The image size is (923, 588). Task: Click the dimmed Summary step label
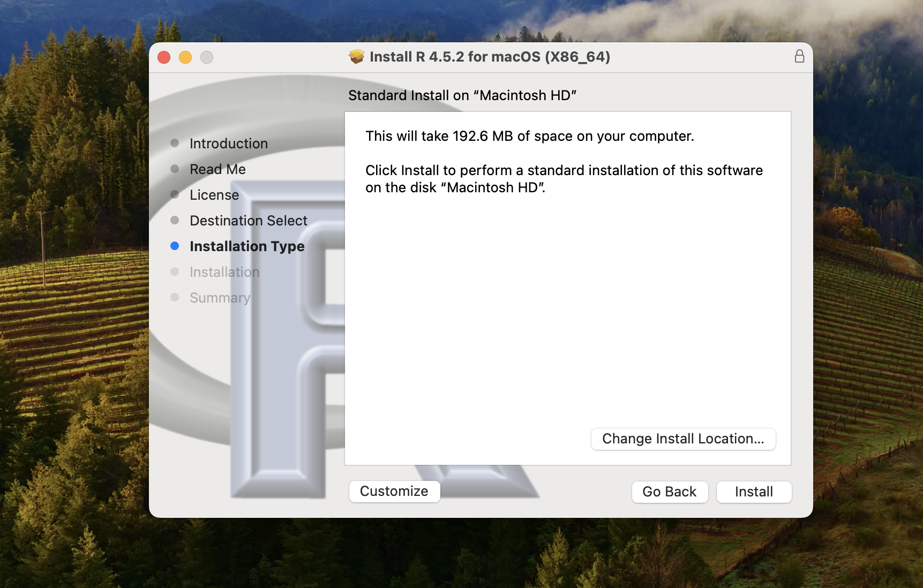[220, 298]
